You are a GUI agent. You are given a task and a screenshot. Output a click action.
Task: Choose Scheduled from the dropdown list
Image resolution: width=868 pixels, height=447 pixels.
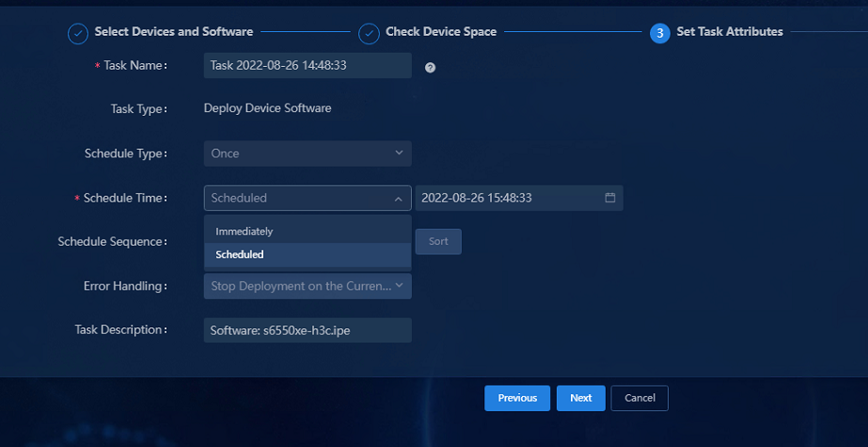pos(308,255)
